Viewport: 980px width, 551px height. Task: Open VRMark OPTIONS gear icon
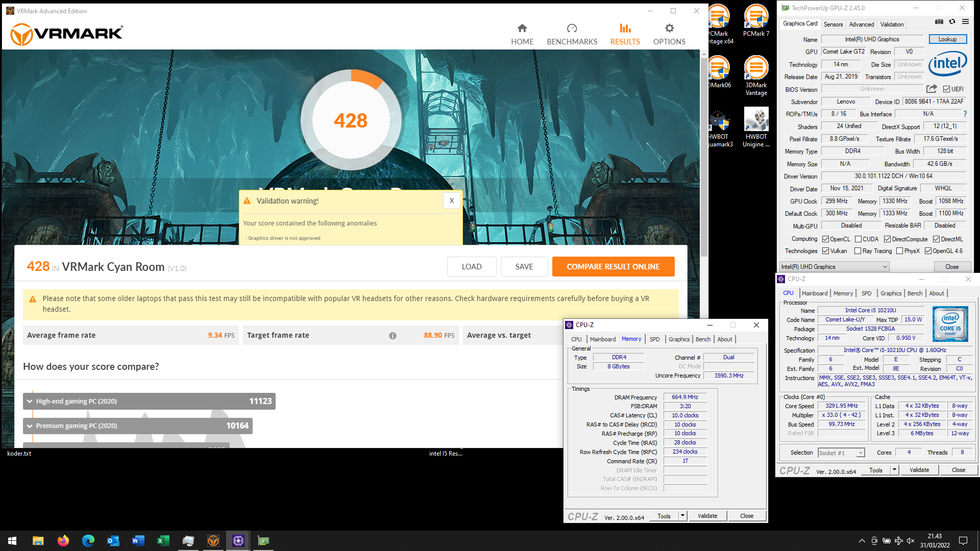[669, 28]
